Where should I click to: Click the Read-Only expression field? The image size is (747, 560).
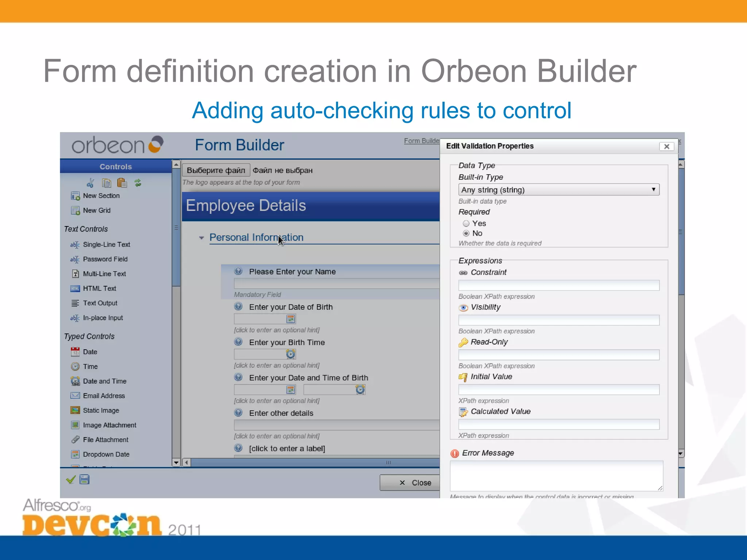(x=559, y=355)
